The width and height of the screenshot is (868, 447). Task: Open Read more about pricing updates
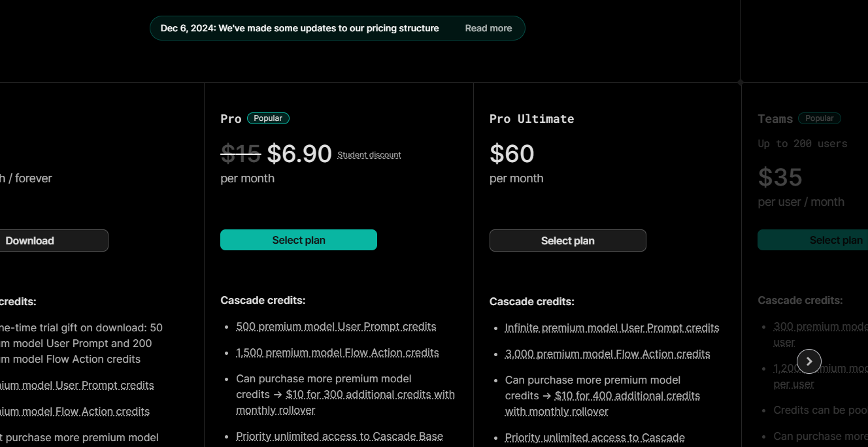point(488,28)
